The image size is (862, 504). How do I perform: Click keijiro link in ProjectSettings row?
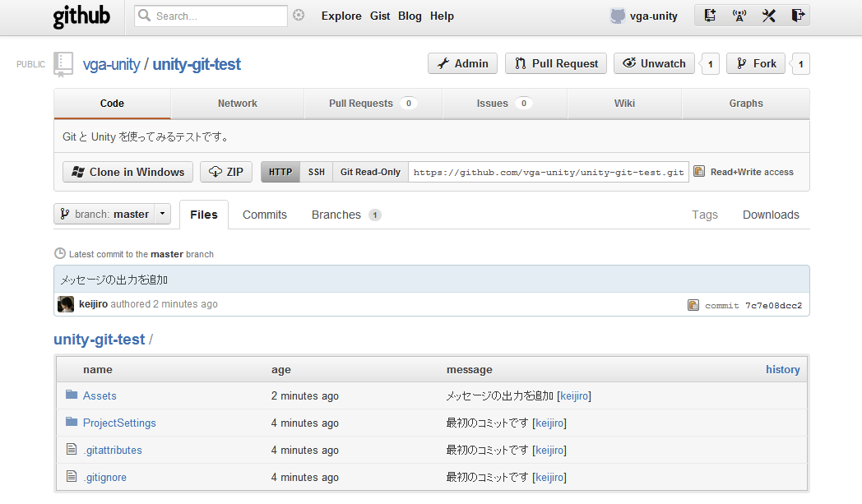(x=549, y=423)
